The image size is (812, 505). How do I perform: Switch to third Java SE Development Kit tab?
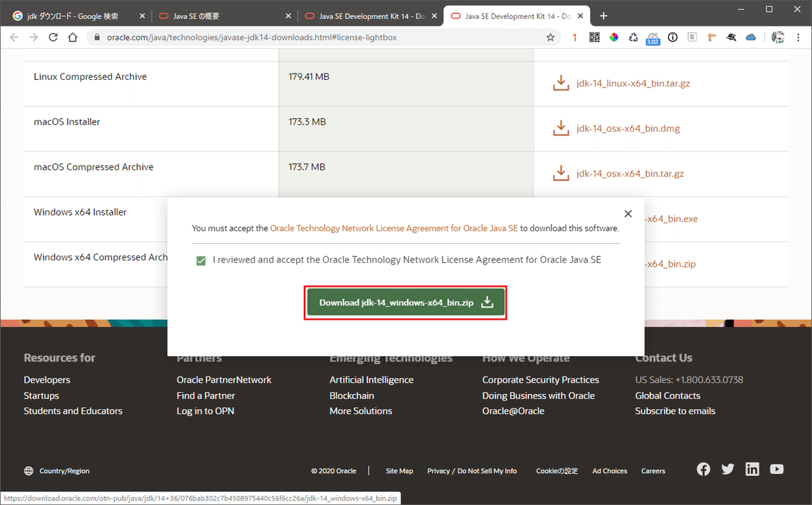[x=369, y=16]
